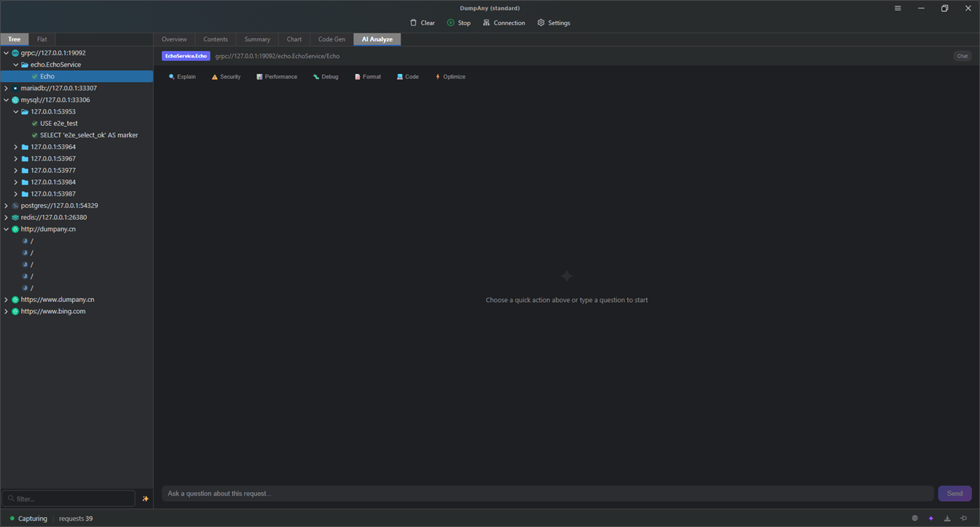Click the grpc protocol icon in tree
This screenshot has width=980, height=527.
15,53
